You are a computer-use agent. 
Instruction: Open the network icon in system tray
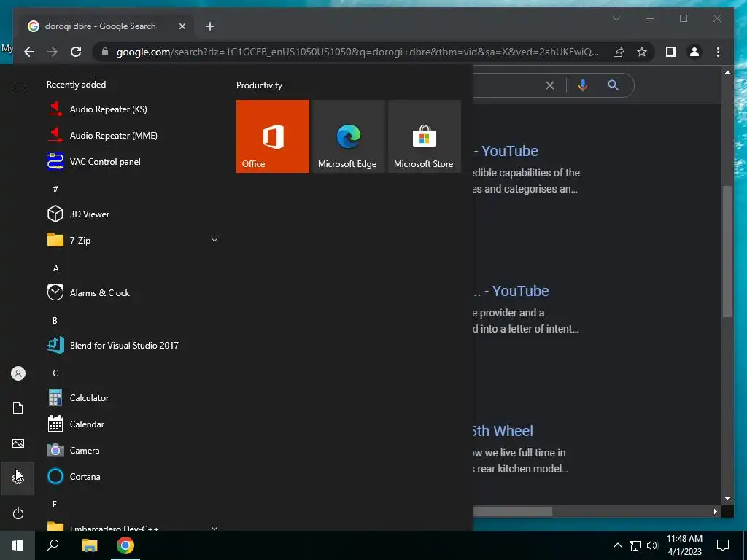(x=635, y=545)
